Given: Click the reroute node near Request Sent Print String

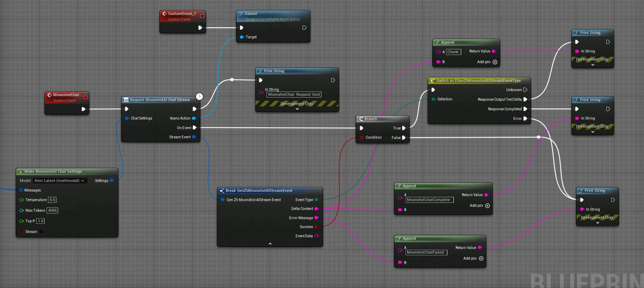Looking at the screenshot, I should pos(232,80).
